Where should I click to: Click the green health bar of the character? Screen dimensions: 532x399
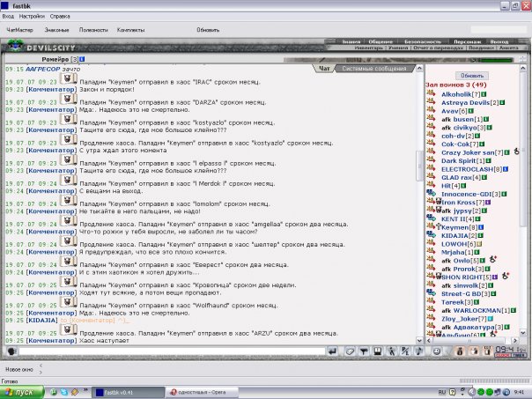pyautogui.click(x=496, y=60)
